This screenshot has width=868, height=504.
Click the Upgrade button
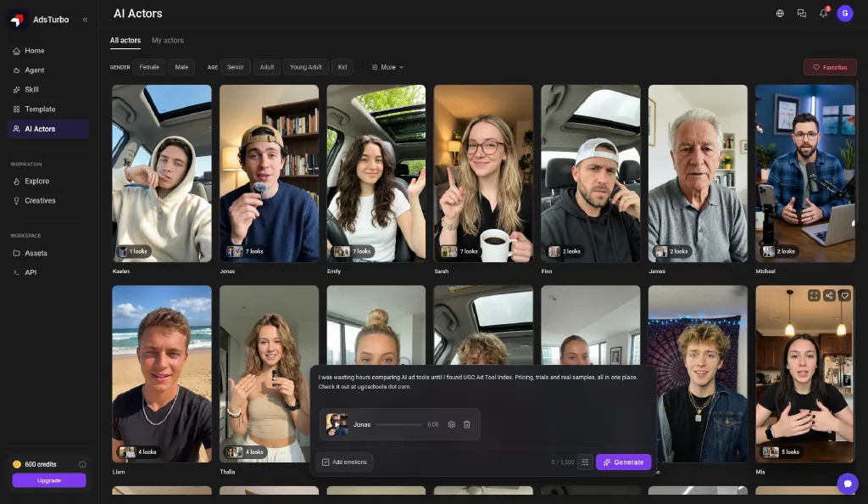tap(49, 480)
